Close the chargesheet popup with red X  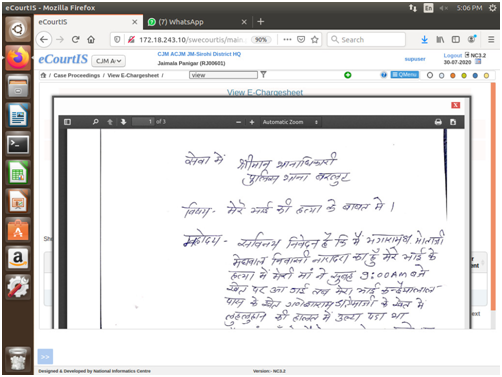tap(456, 105)
